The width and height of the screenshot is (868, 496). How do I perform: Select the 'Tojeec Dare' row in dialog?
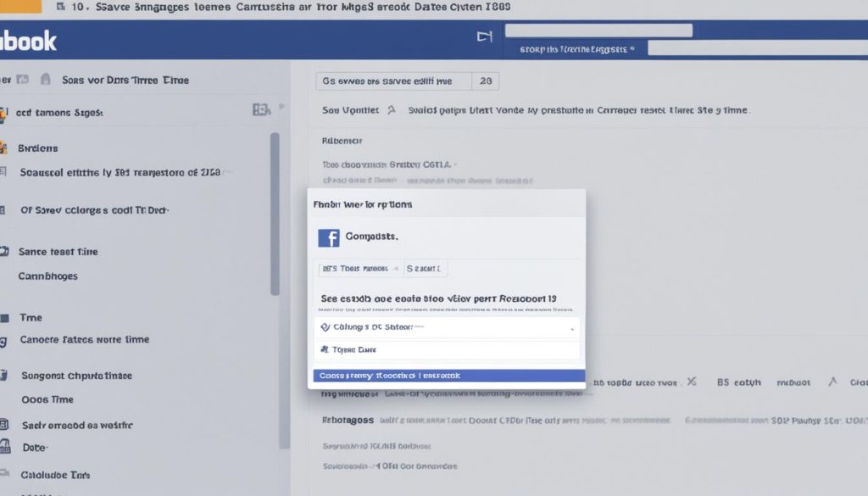click(x=447, y=349)
